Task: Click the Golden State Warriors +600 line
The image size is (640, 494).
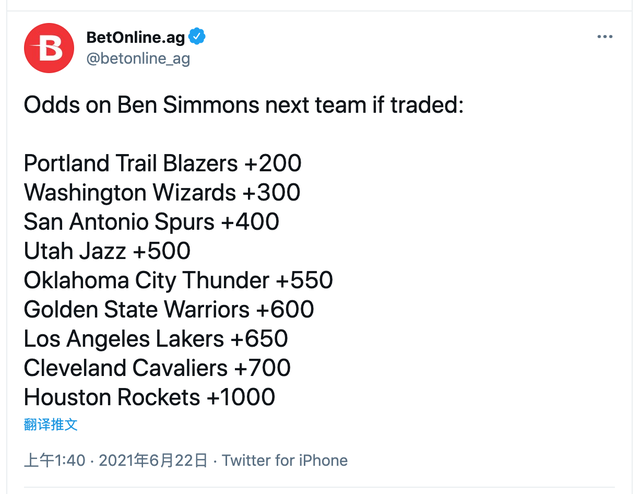Action: pos(169,309)
